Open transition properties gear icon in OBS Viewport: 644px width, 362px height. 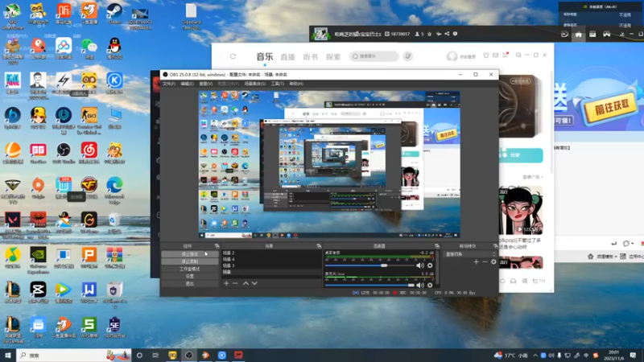pyautogui.click(x=493, y=262)
